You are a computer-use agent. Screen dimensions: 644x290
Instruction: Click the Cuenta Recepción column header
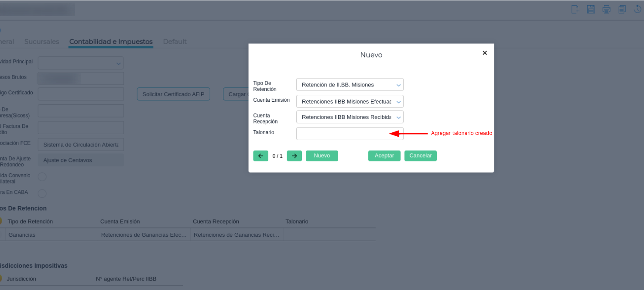(216, 221)
